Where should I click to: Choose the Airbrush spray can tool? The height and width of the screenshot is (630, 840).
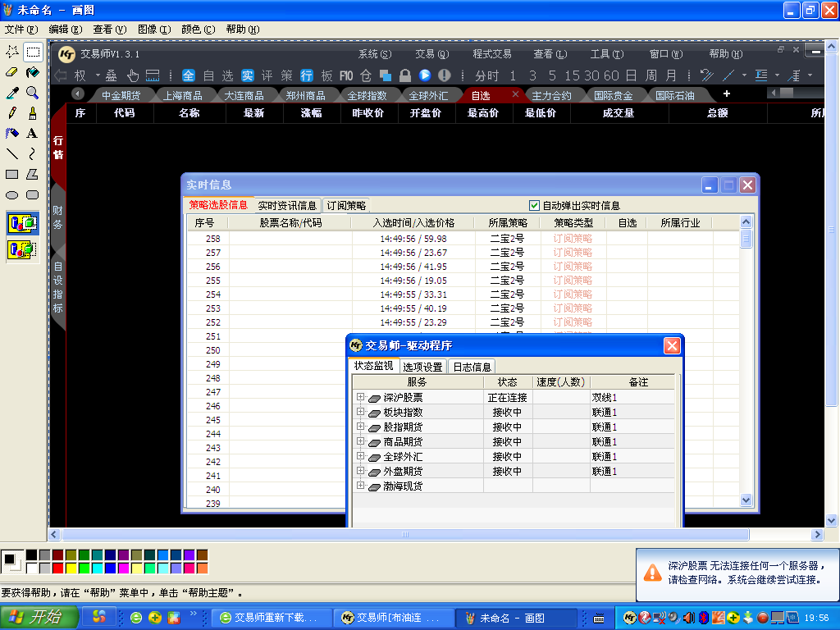pyautogui.click(x=12, y=133)
